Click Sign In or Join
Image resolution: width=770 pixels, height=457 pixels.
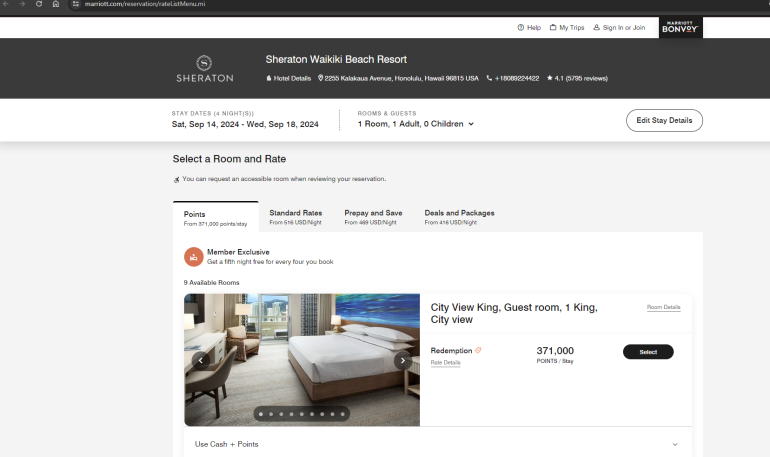click(x=619, y=28)
